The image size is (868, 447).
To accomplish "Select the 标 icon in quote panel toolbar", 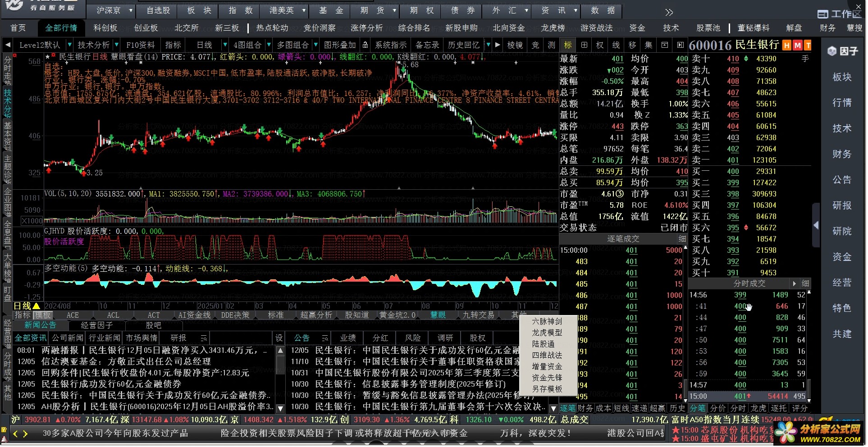I will [568, 45].
